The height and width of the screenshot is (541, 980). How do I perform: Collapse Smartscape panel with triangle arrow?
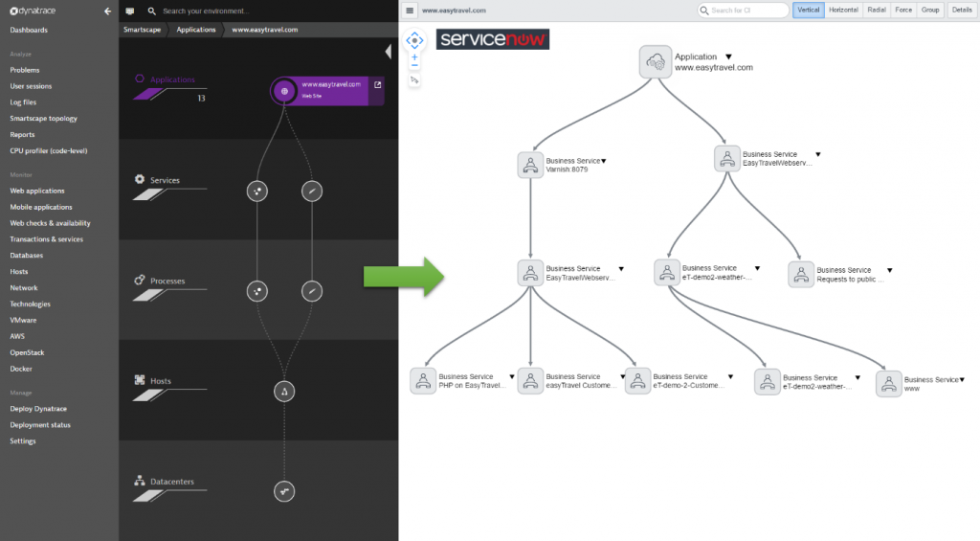(389, 52)
